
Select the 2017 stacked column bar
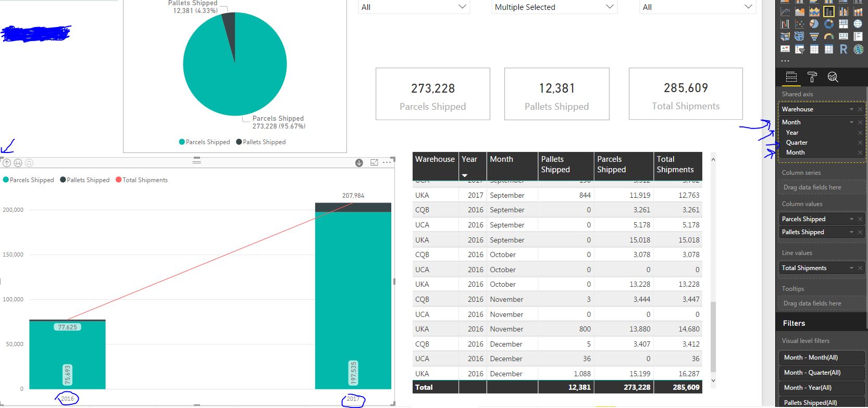pos(353,296)
